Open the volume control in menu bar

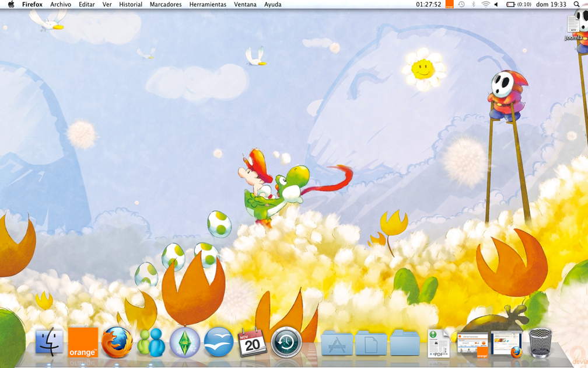pos(496,5)
